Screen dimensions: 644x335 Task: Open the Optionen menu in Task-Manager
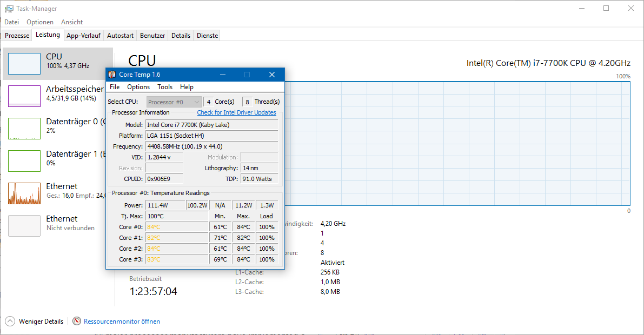(40, 22)
